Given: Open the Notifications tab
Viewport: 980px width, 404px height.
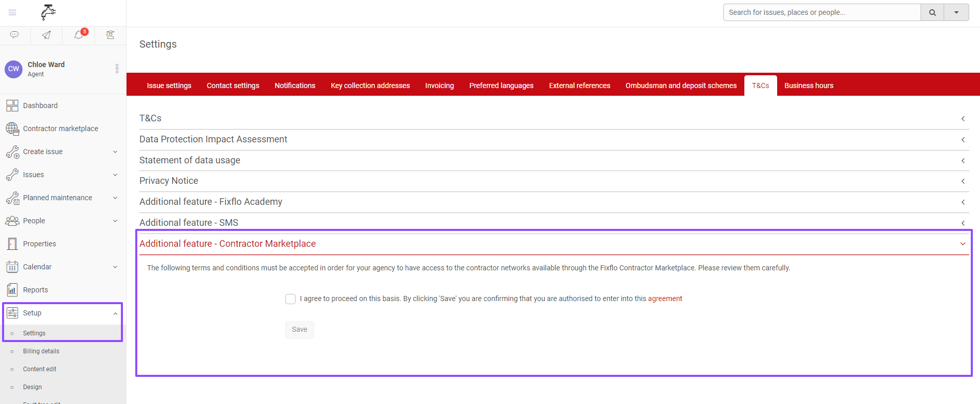Looking at the screenshot, I should (x=295, y=86).
